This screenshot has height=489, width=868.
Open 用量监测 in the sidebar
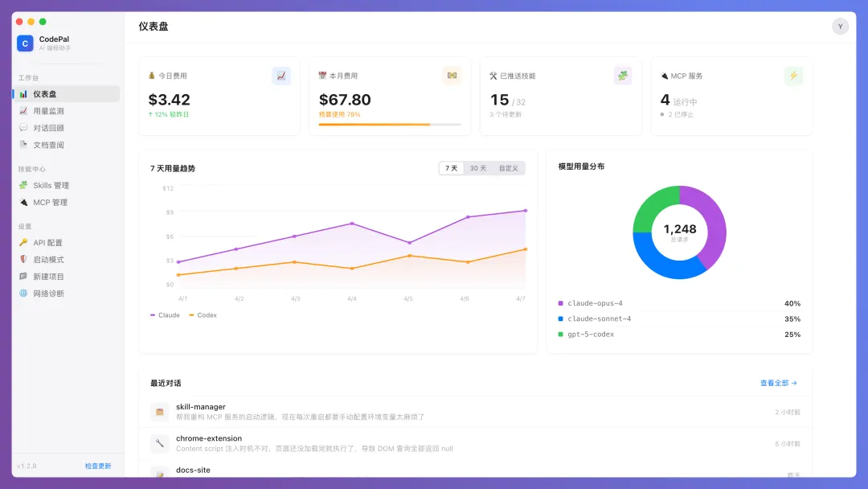[48, 111]
